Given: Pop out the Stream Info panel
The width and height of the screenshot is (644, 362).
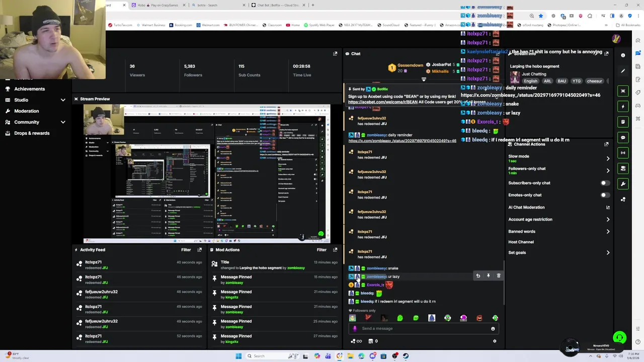Looking at the screenshot, I should pos(606,53).
